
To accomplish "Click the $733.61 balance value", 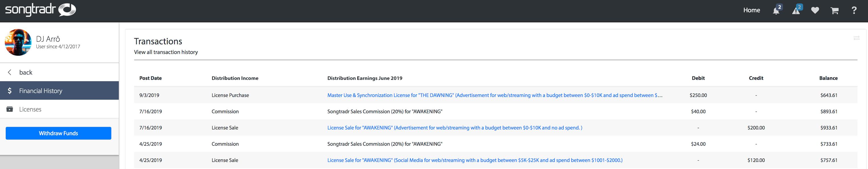I will click(x=829, y=144).
